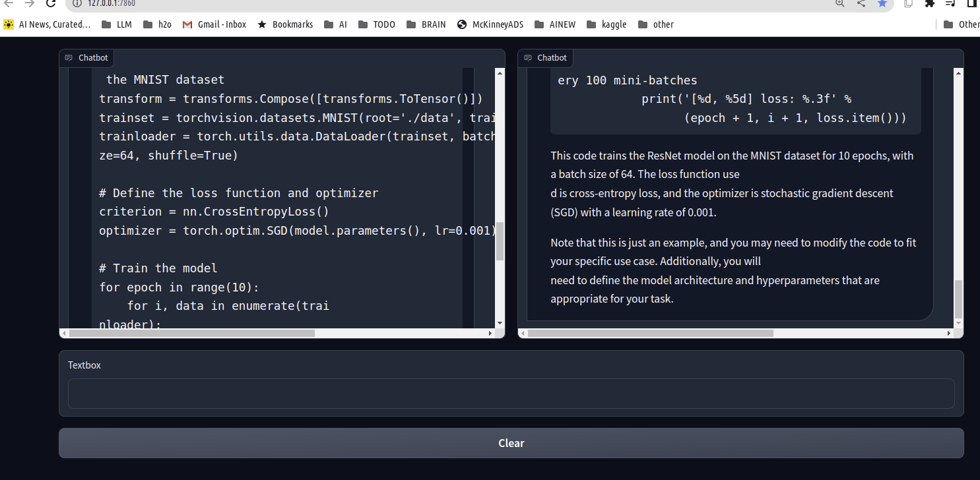Click the tab duplicate icon next to the address bar
This screenshot has width=980, height=480.
(x=907, y=5)
